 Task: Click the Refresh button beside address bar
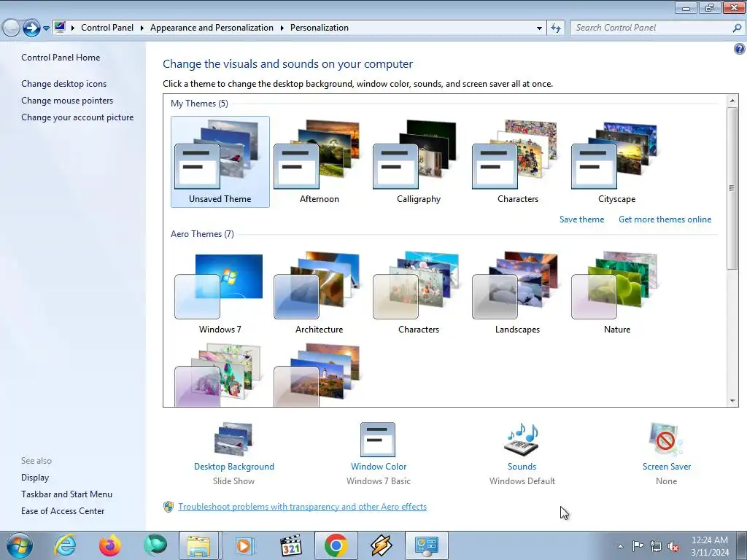tap(555, 28)
